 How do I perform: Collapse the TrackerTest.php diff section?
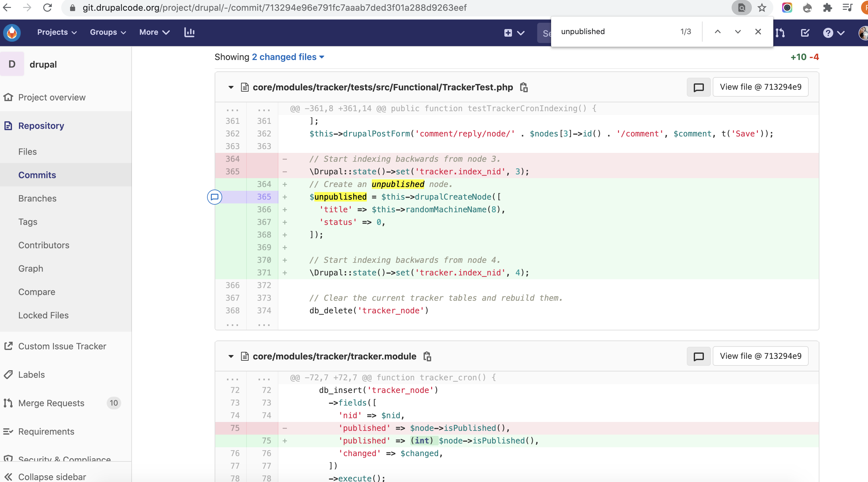coord(230,87)
